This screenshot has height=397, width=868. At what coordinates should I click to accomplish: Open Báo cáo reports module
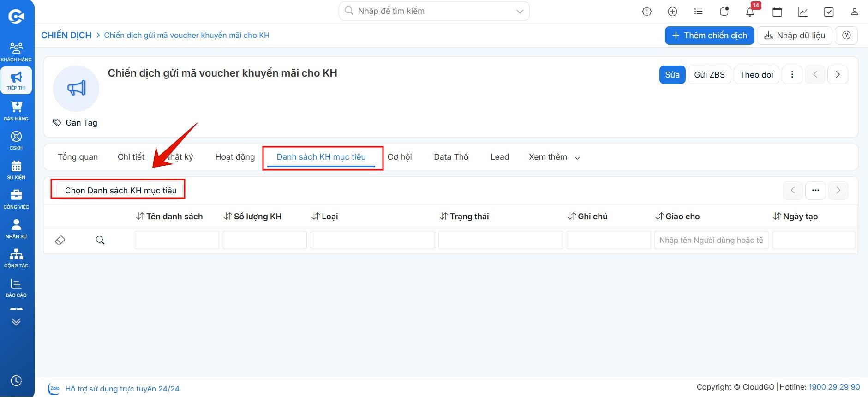[x=16, y=288]
